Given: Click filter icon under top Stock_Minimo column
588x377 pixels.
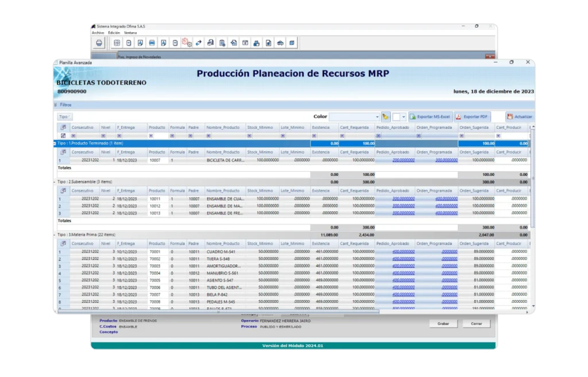Looking at the screenshot, I should tap(249, 136).
